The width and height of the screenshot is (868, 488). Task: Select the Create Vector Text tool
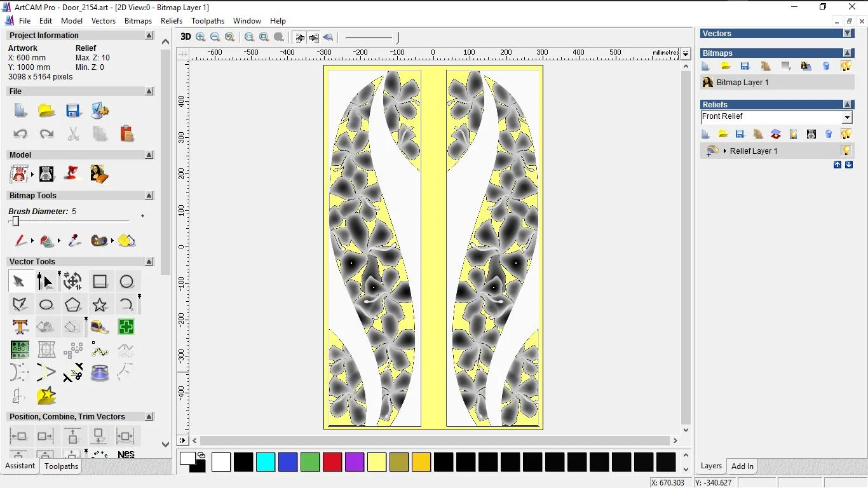coord(20,327)
